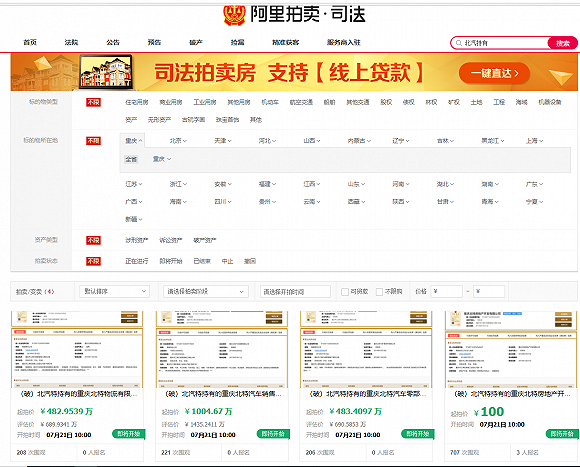This screenshot has width=580, height=467.
Task: Select 土地 property type filter
Action: [476, 102]
